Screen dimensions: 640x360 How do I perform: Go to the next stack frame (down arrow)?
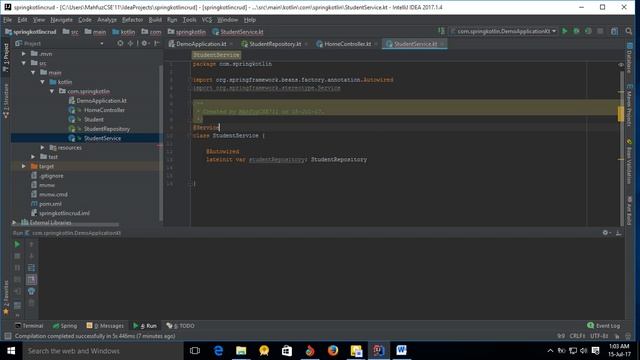pyautogui.click(x=31, y=256)
